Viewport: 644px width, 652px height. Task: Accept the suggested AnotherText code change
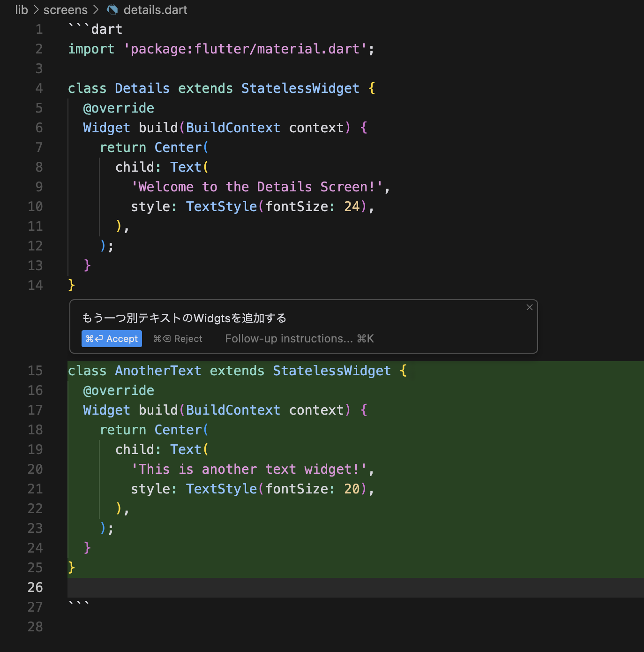pyautogui.click(x=112, y=339)
